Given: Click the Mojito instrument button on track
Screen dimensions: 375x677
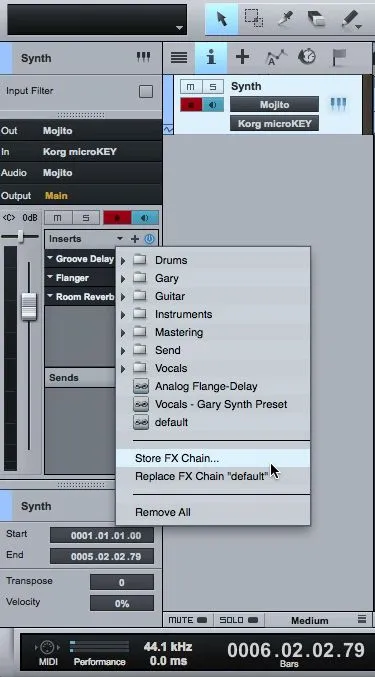Looking at the screenshot, I should 274,104.
